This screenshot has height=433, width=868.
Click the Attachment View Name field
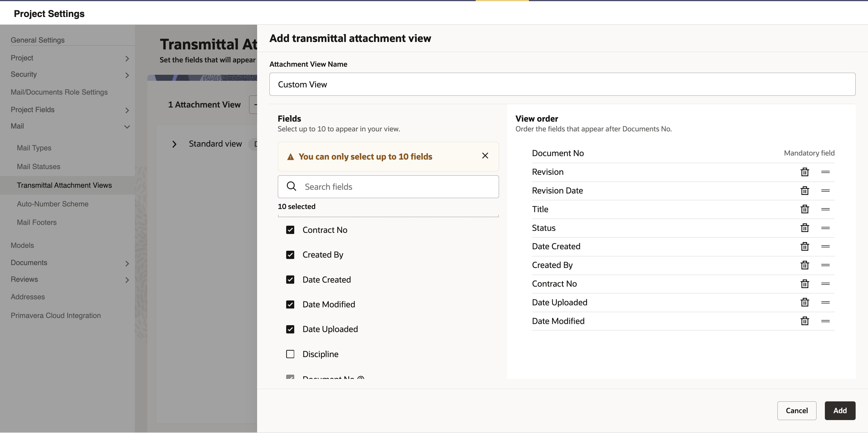(562, 84)
